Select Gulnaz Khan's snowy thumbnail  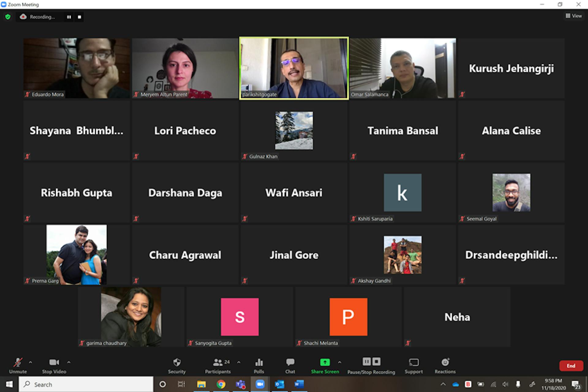[294, 130]
